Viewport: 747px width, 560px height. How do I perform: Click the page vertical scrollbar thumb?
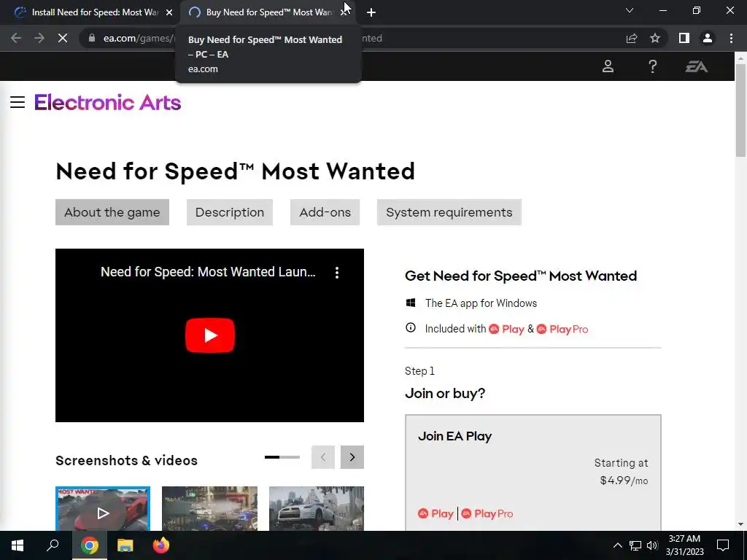(740, 110)
